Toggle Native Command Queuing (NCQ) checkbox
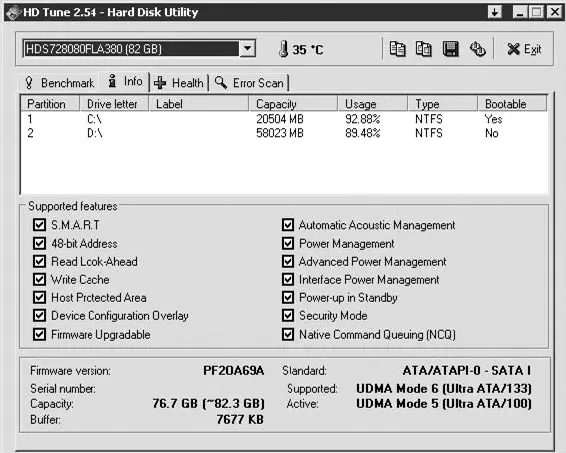This screenshot has width=566, height=453. (x=288, y=334)
